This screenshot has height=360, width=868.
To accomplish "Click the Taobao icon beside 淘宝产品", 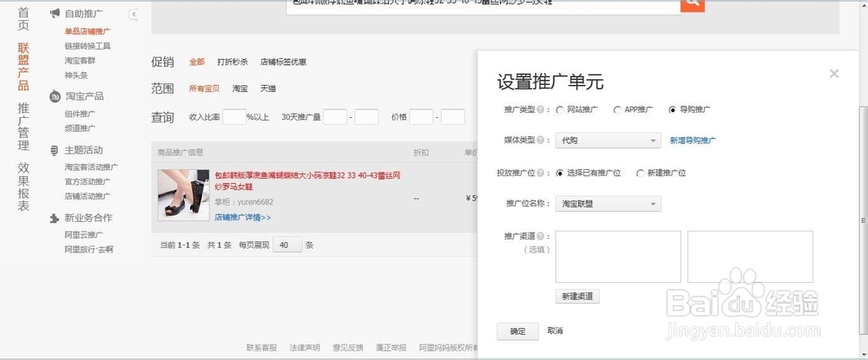I will click(x=55, y=97).
